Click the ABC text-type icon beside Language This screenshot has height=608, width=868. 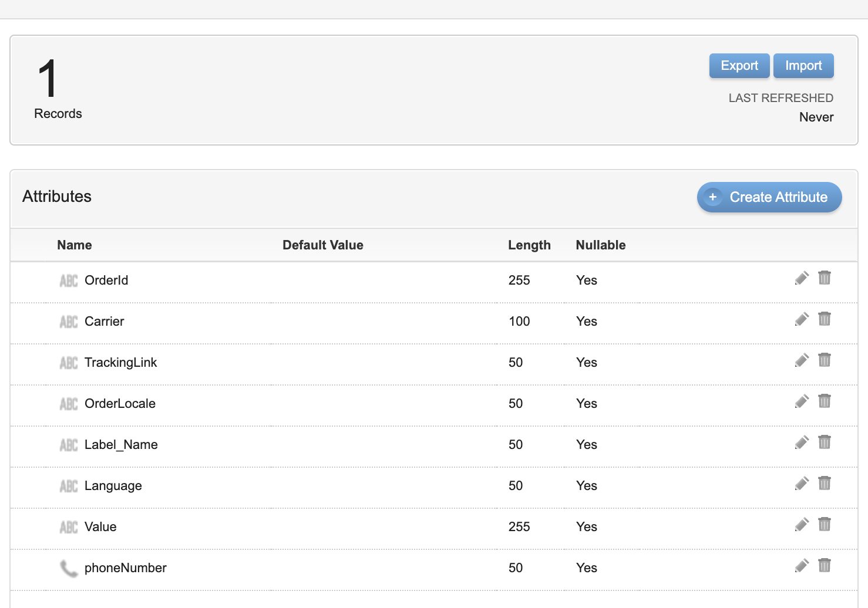69,487
